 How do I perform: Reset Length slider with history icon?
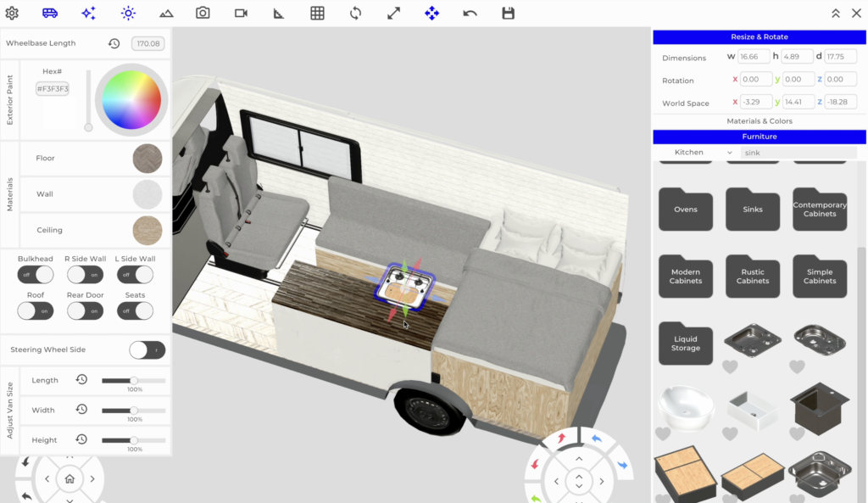pos(81,379)
